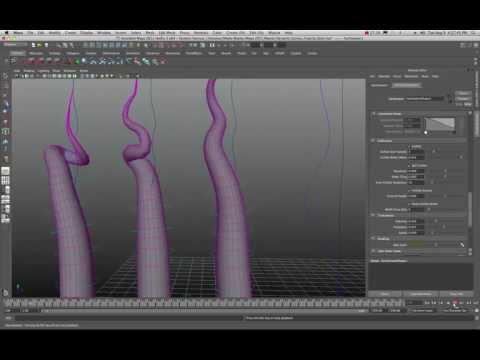
Task: Toggle the Collide checkbox in Collisions section
Action: 410,146
